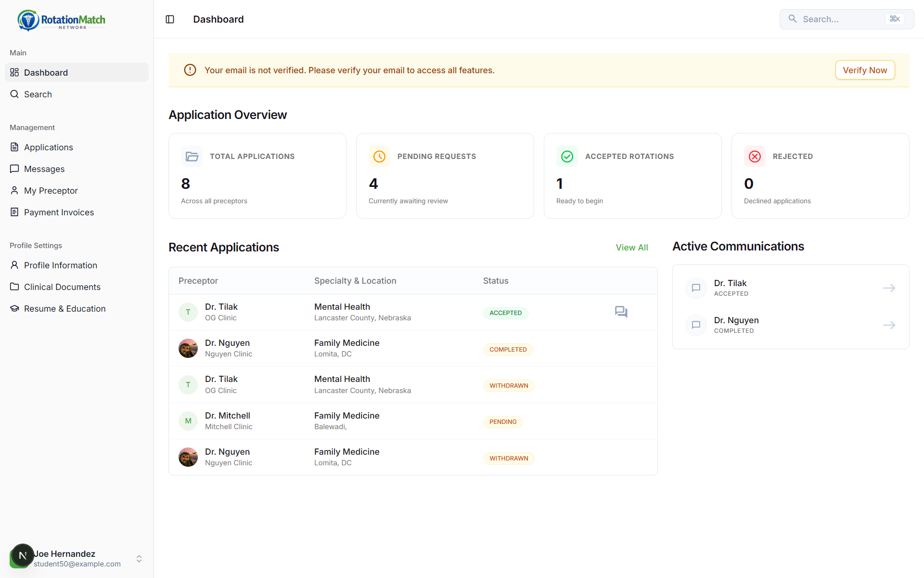The image size is (924, 578).
Task: Expand the Joe Hernandez account menu
Action: (x=139, y=559)
